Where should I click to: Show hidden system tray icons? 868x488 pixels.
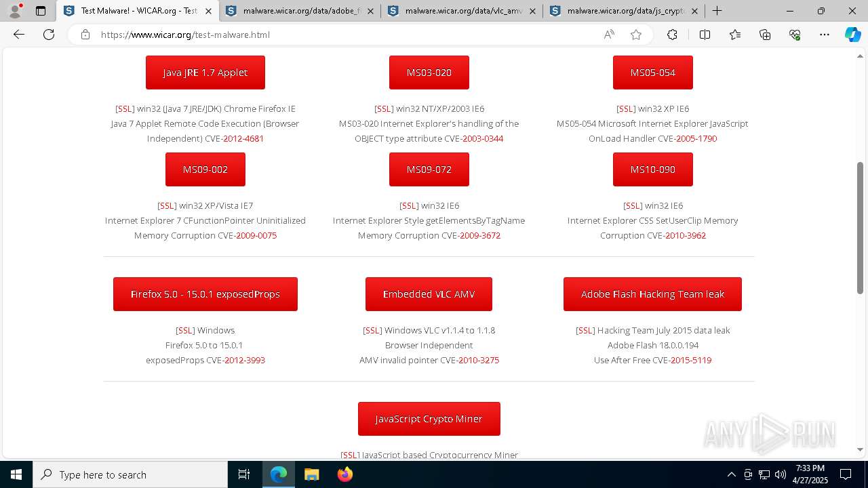(731, 474)
